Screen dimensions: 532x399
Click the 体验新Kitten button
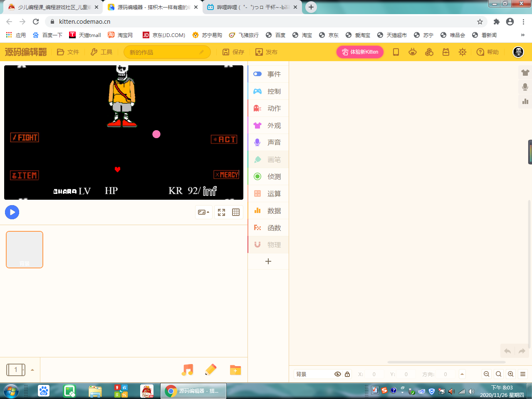(360, 52)
